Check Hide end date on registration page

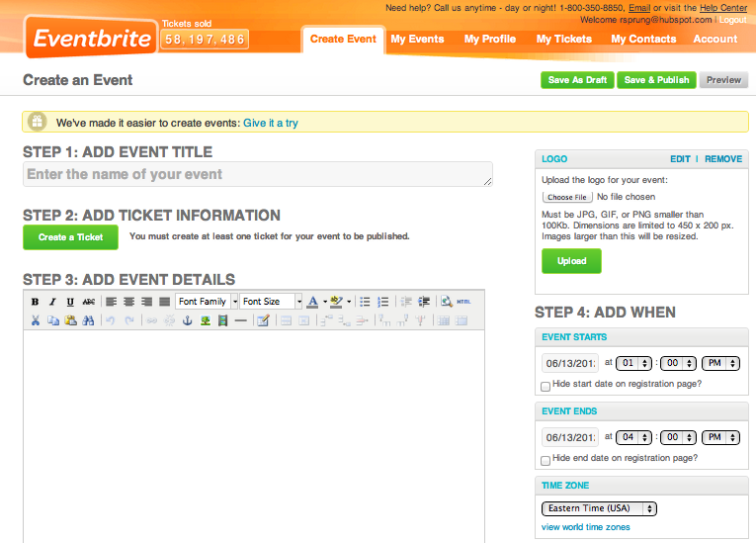pos(546,461)
